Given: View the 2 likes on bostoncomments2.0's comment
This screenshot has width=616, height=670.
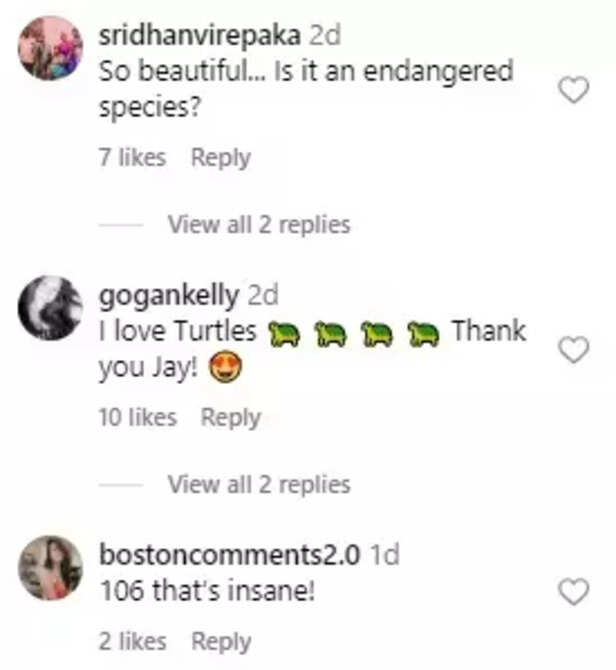Looking at the screenshot, I should [133, 641].
